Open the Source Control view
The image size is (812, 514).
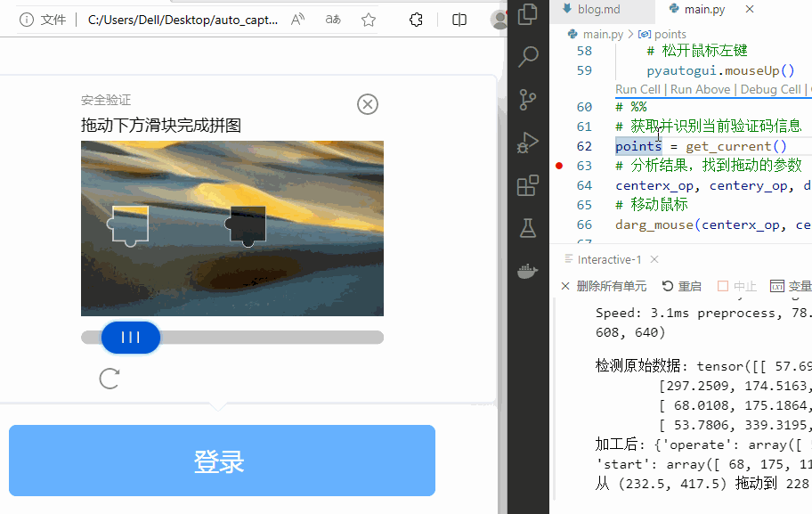coord(528,100)
